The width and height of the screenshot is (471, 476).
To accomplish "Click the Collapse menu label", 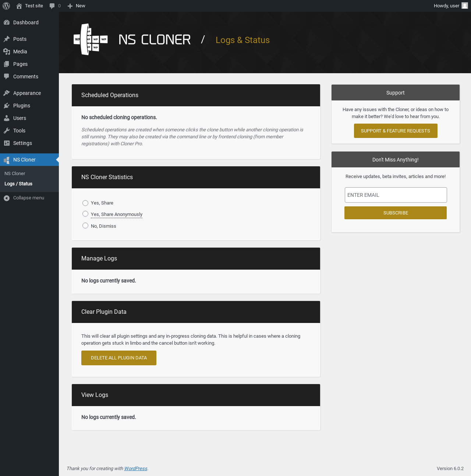I will tap(29, 198).
